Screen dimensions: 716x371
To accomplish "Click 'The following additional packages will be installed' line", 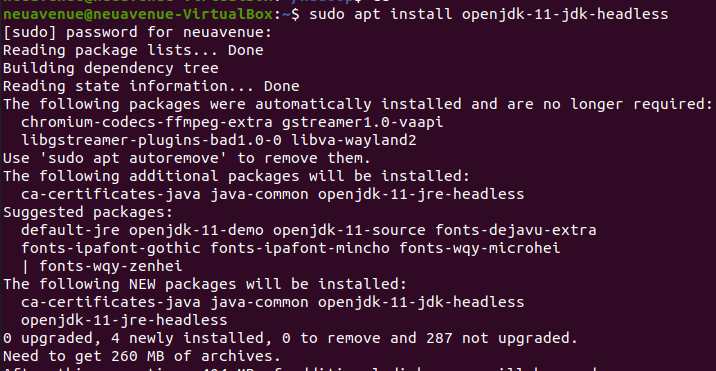I will (237, 176).
